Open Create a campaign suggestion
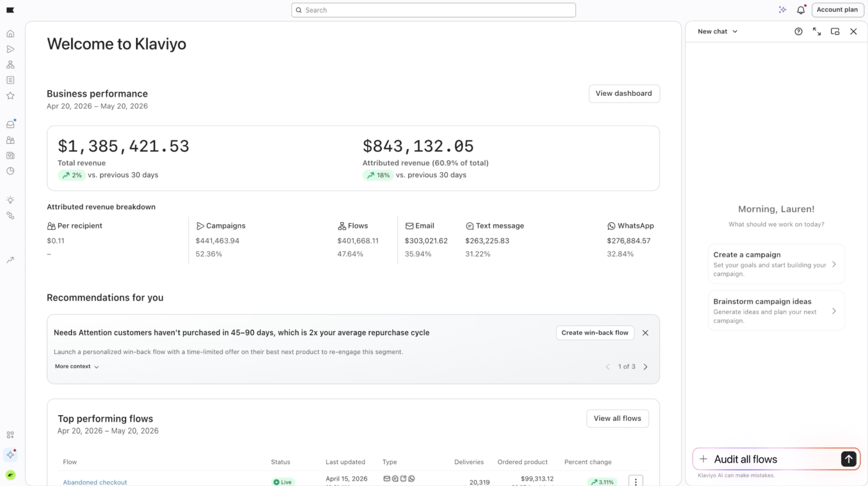 pos(776,264)
